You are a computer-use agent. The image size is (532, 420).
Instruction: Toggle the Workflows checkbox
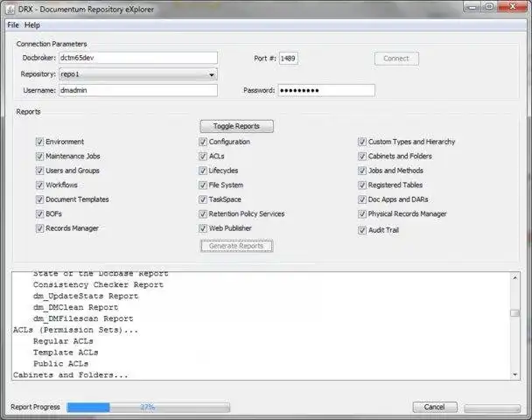pyautogui.click(x=39, y=185)
